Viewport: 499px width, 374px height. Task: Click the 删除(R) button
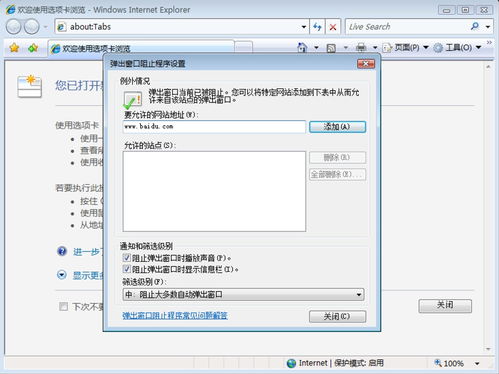[337, 157]
